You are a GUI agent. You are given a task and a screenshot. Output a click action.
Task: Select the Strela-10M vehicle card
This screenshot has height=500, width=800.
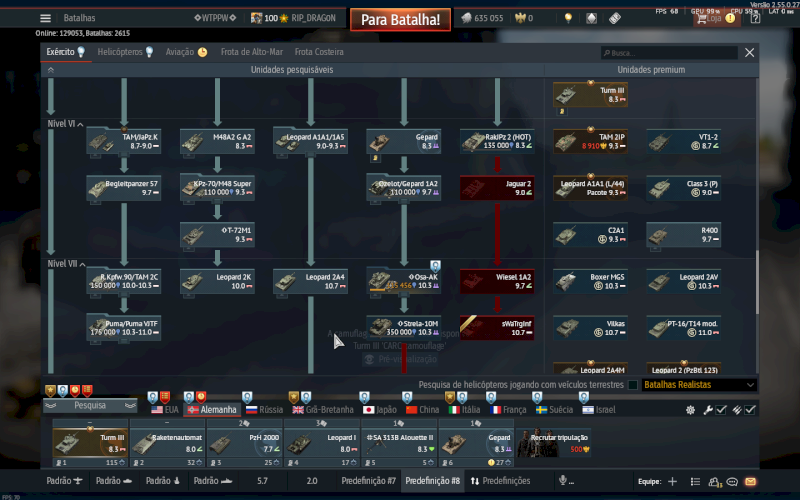(x=404, y=328)
